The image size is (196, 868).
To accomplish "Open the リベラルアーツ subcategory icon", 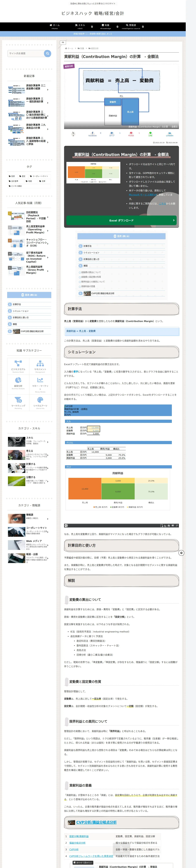I will pos(40,400).
